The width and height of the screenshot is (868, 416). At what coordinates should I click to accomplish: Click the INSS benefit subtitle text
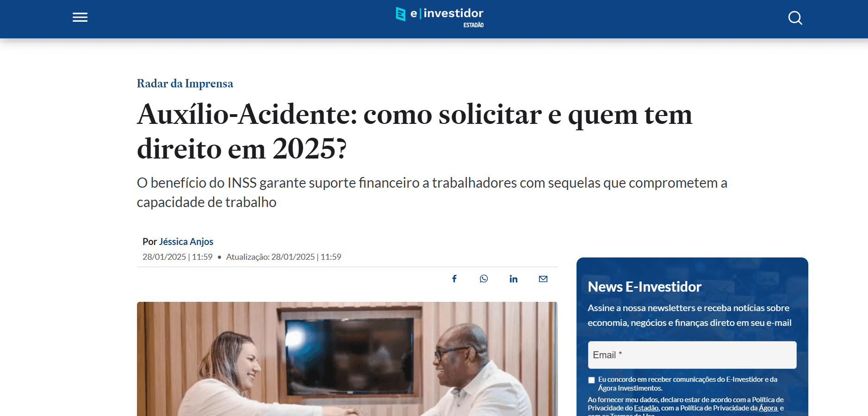pyautogui.click(x=432, y=192)
